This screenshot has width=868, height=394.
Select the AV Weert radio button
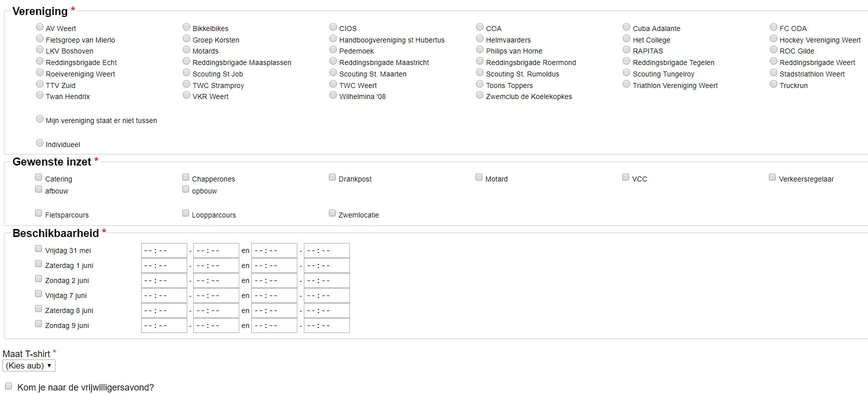tap(40, 27)
